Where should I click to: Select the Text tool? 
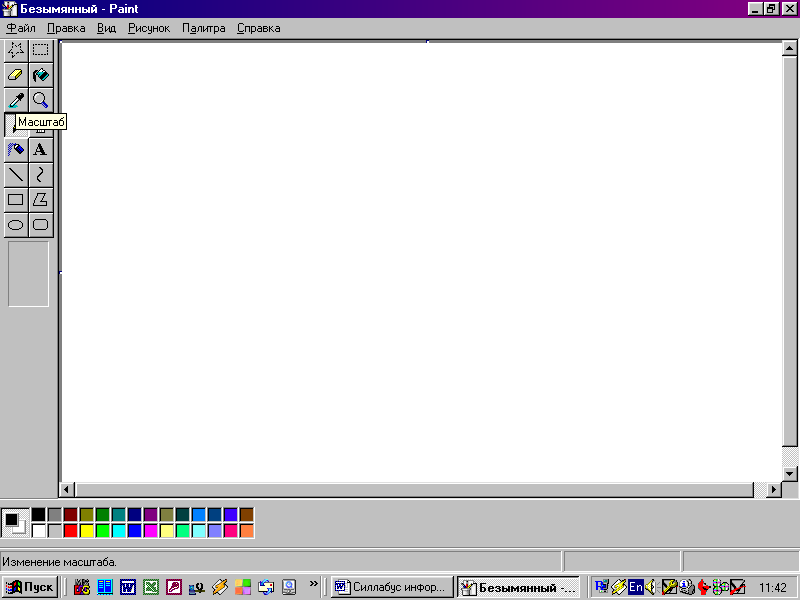[41, 149]
